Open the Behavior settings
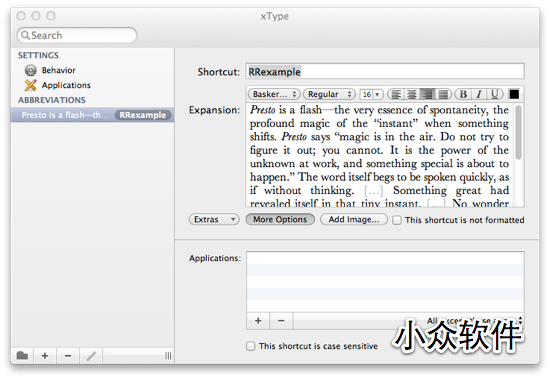Screen dimensions: 550x379 [58, 70]
